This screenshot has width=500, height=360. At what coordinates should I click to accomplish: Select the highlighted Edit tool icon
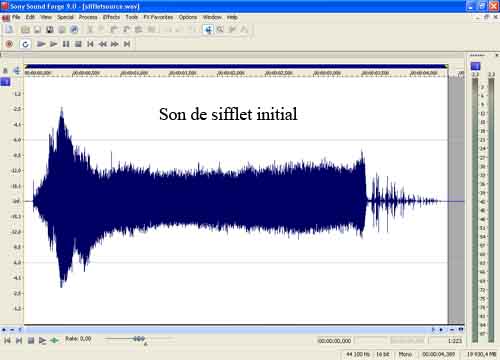point(208,29)
